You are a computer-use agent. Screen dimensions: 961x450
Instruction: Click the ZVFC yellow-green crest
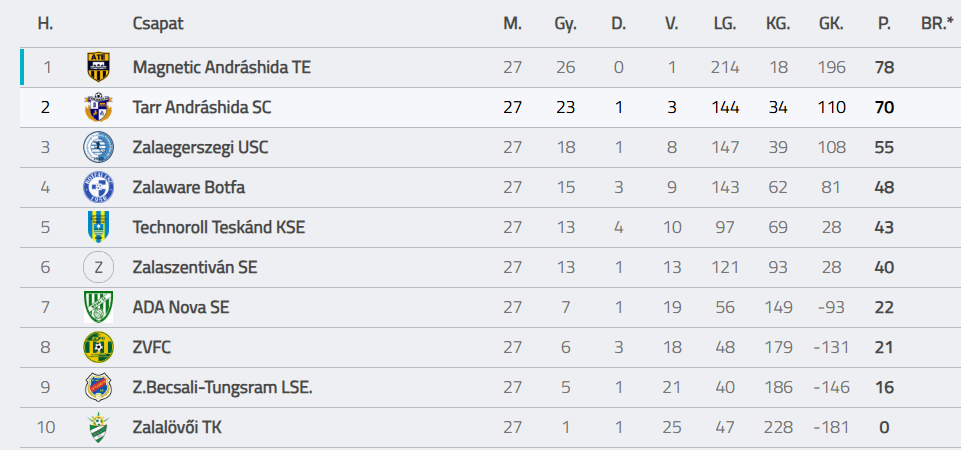point(98,348)
